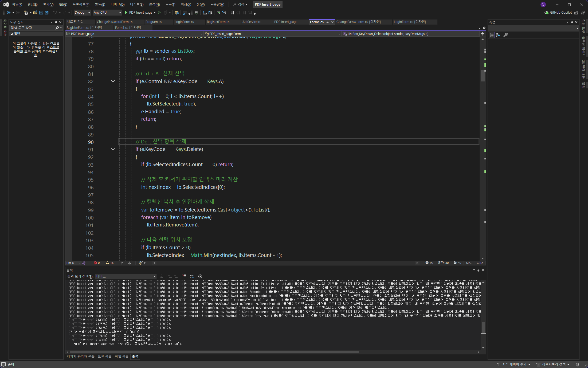The height and width of the screenshot is (368, 588).
Task: Clear all text in the output window
Action: click(x=184, y=276)
